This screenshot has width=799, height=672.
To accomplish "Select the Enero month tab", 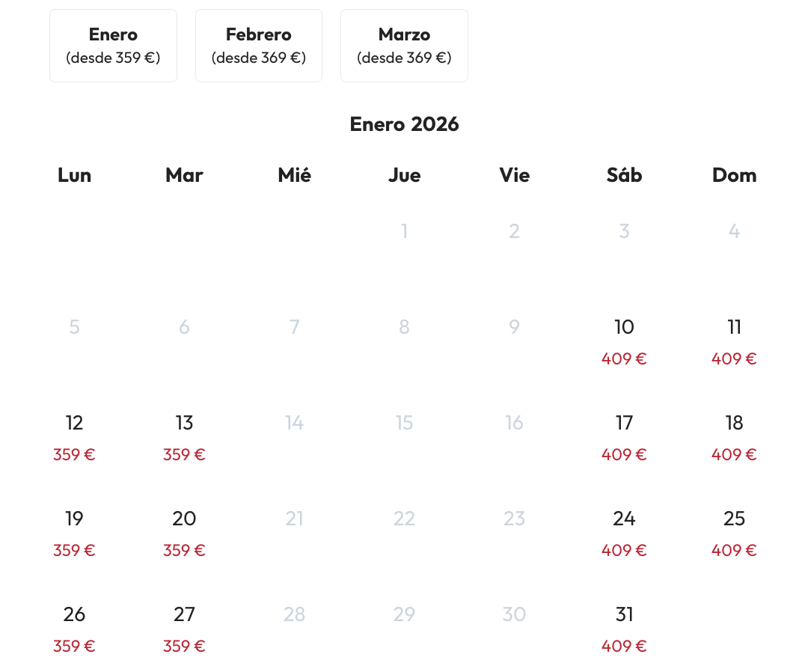I will [x=113, y=46].
